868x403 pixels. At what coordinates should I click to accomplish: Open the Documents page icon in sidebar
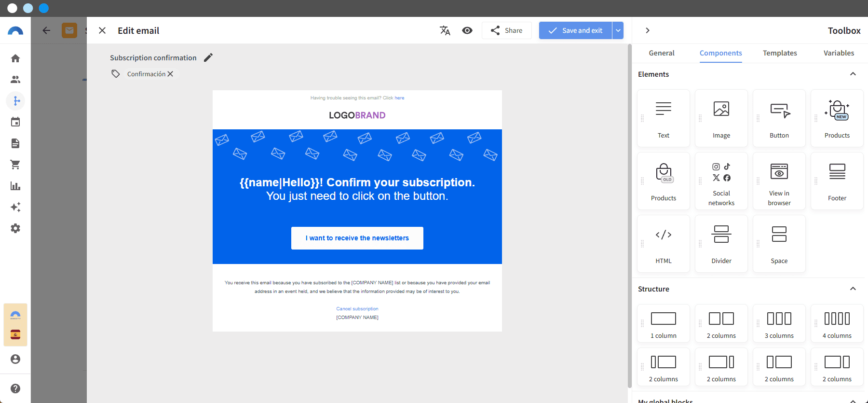[x=15, y=143]
